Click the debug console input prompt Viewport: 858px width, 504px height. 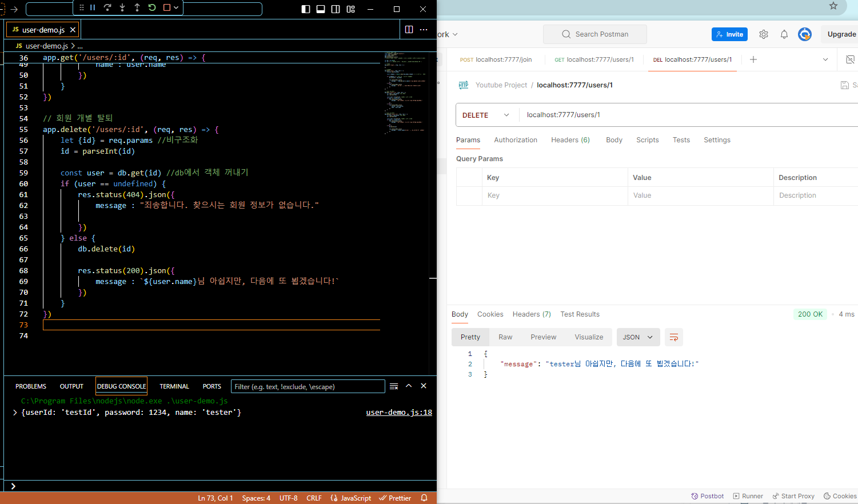(x=221, y=486)
